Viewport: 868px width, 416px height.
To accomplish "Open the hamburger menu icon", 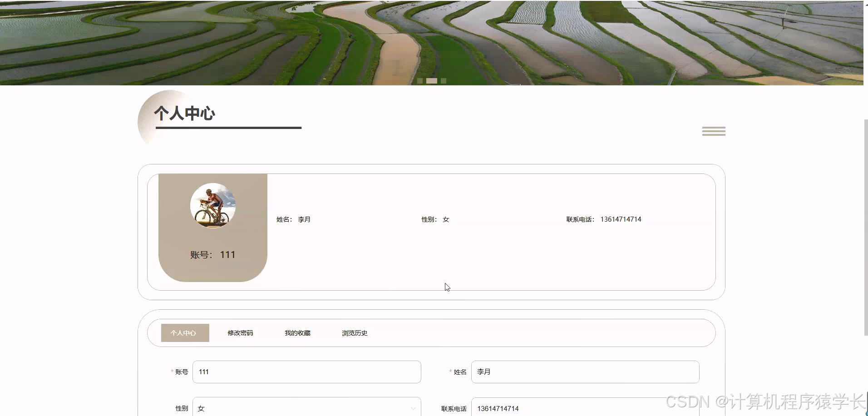I will [x=714, y=131].
